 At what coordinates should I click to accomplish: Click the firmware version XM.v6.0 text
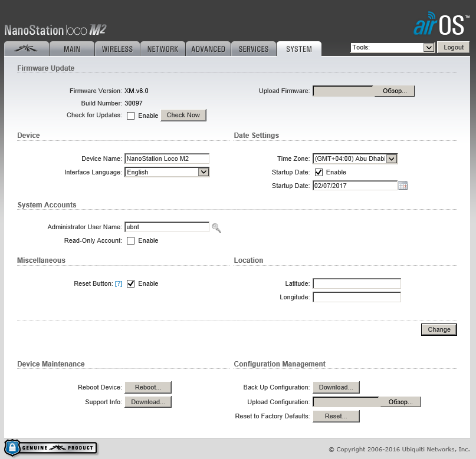[136, 91]
